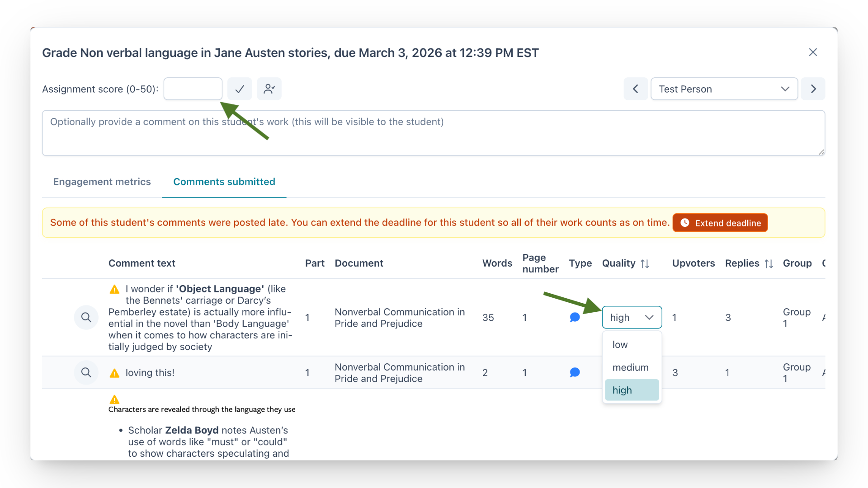Viewport: 868px width, 488px height.
Task: Click warning icon above 'Characters are revealed'
Action: pyautogui.click(x=115, y=399)
